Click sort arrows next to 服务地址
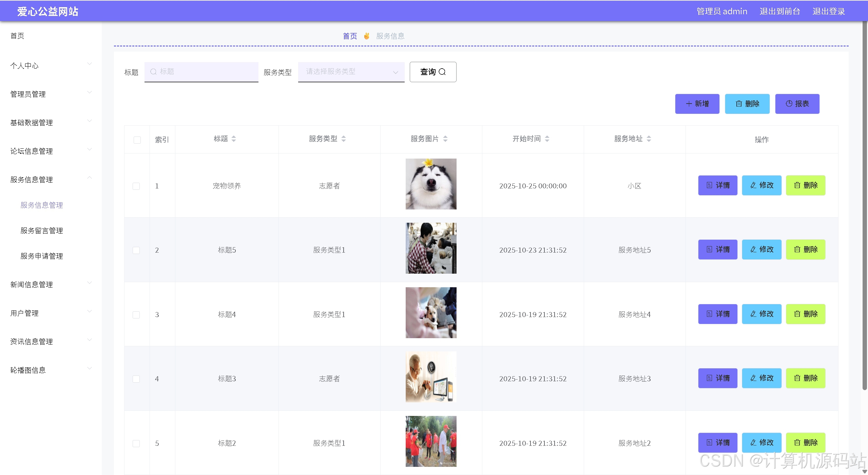 point(649,139)
